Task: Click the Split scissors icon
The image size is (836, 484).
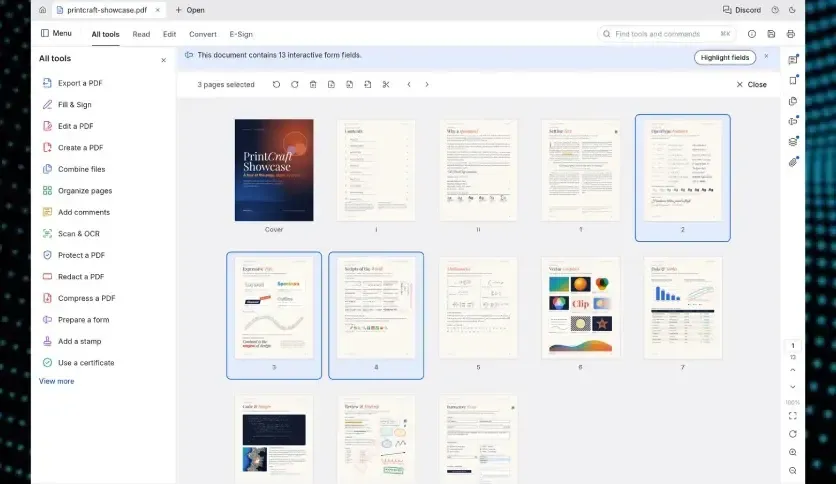Action: [x=386, y=84]
